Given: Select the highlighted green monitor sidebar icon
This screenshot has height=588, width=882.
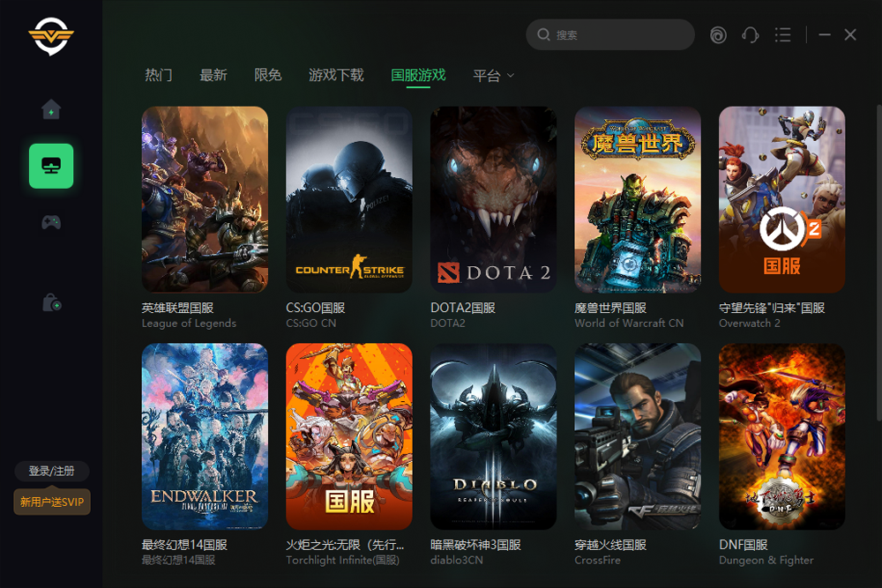Looking at the screenshot, I should 51,166.
